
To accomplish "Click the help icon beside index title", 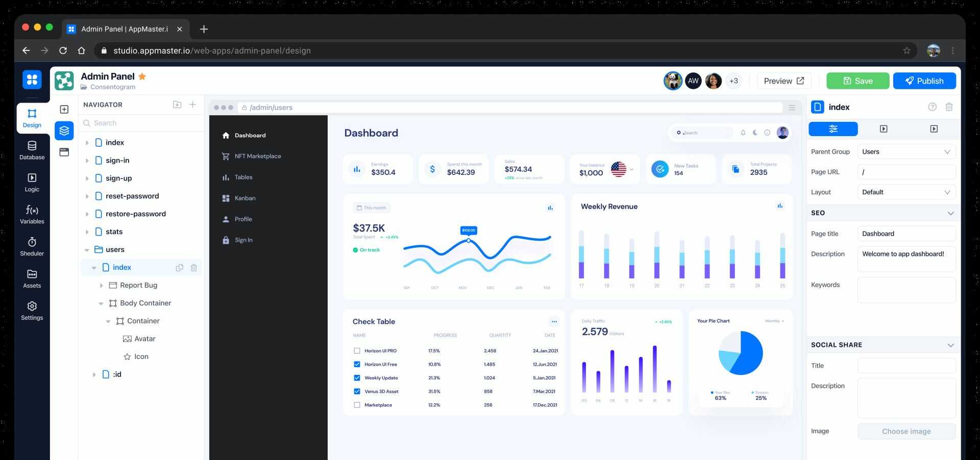I will click(932, 107).
